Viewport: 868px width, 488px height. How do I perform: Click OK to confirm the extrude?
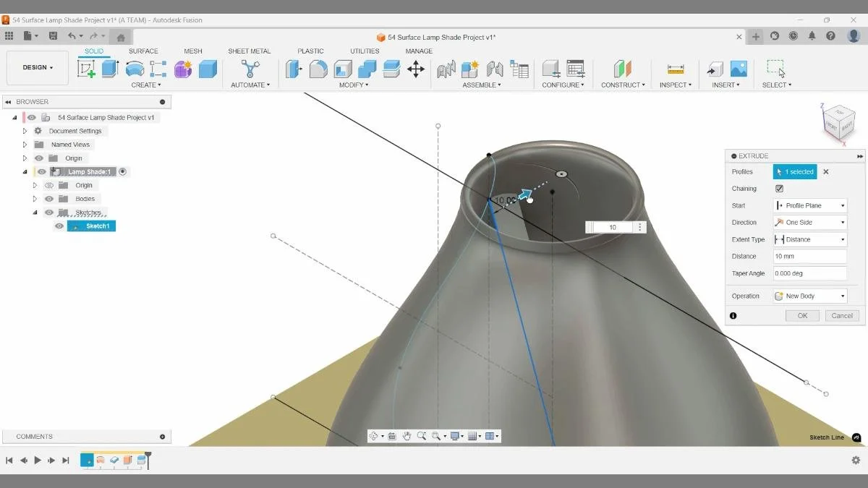[x=801, y=315]
